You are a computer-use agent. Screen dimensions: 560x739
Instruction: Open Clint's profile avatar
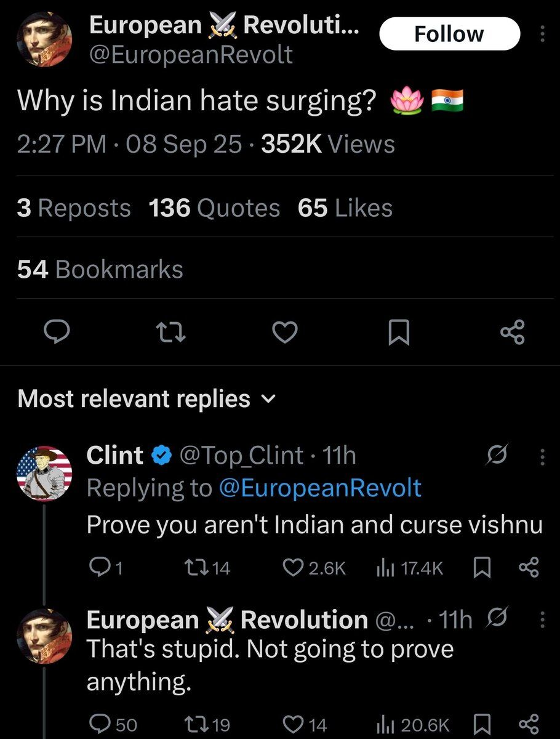(44, 474)
